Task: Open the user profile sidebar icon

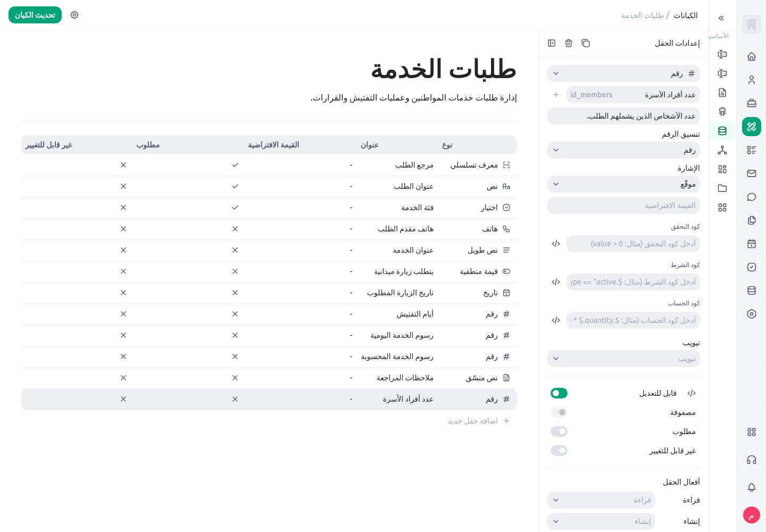Action: tap(752, 80)
